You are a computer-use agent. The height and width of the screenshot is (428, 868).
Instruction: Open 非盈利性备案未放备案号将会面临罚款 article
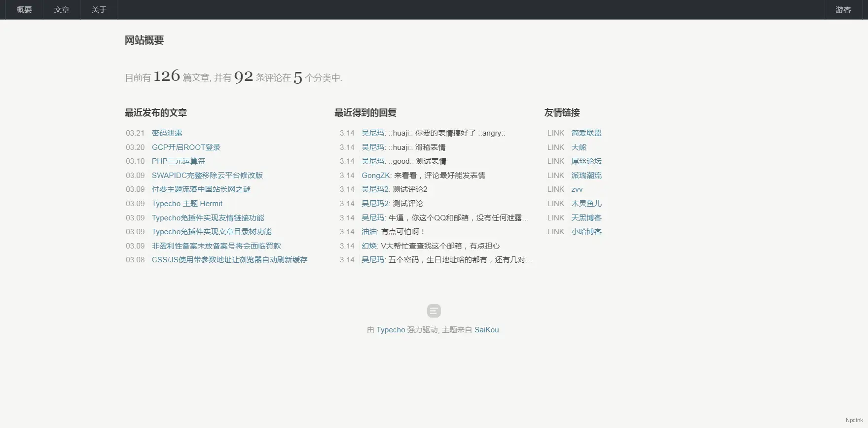(x=216, y=246)
